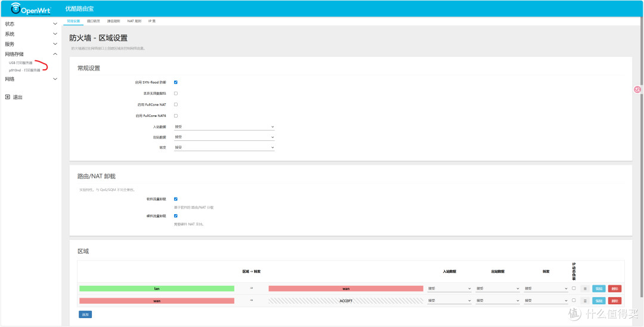
Task: Click the green lan zone badge
Action: [156, 289]
